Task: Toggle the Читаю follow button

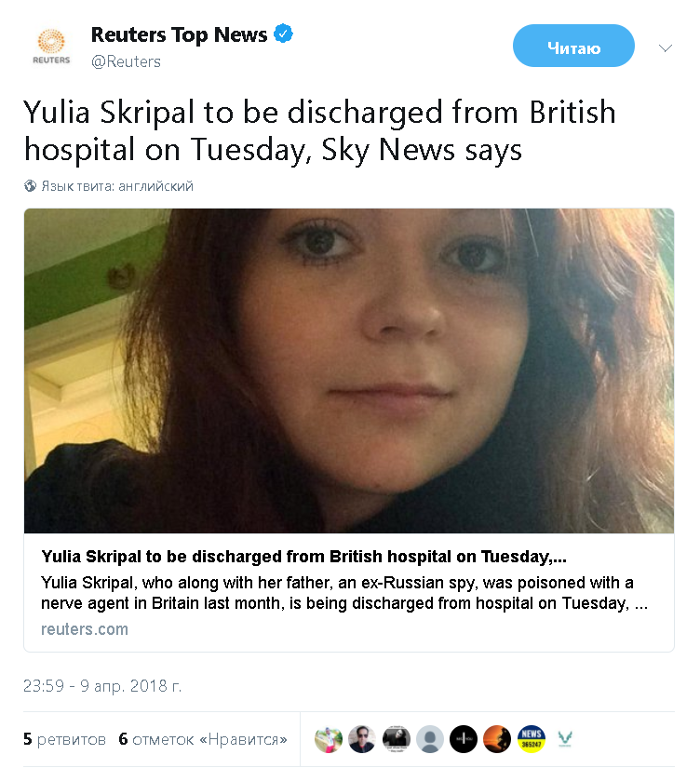Action: click(x=573, y=46)
